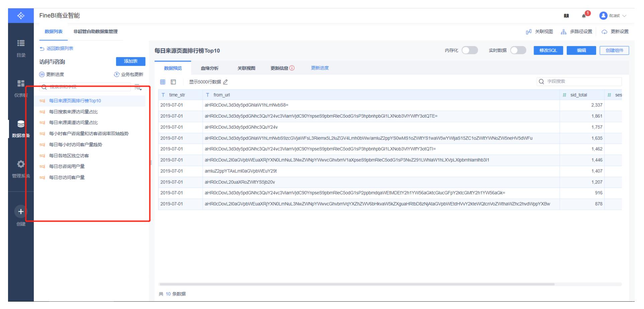Click the 共 10 条数据 row count text

point(172,294)
